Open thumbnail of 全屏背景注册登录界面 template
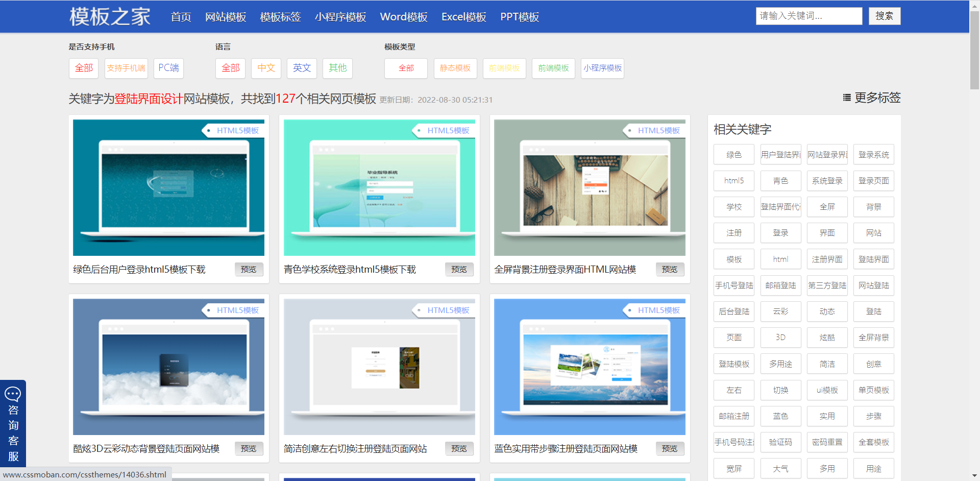The height and width of the screenshot is (481, 980). tap(590, 187)
